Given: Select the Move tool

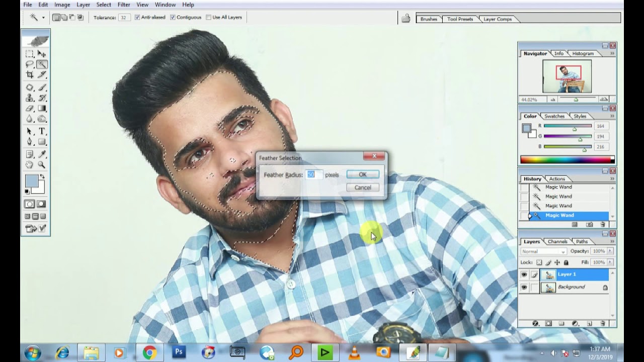Looking at the screenshot, I should 42,54.
